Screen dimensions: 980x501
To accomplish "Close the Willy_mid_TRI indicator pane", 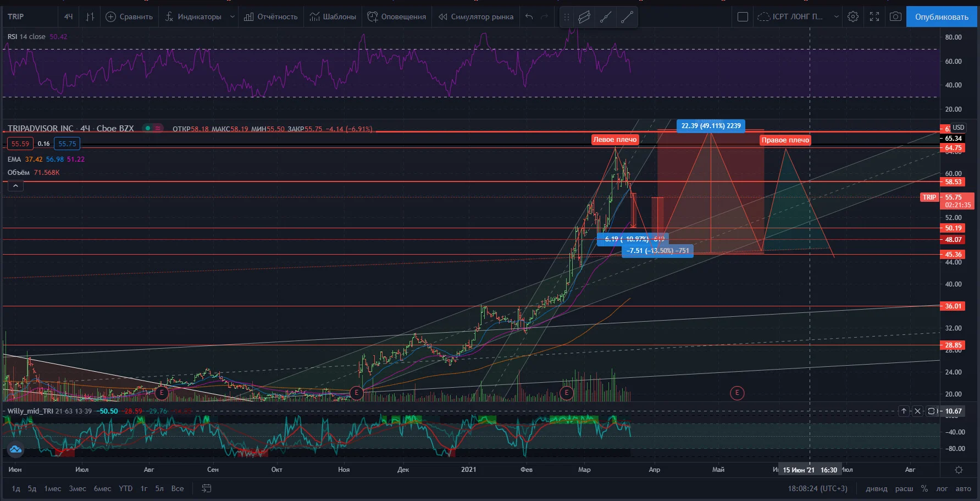I will pos(917,411).
